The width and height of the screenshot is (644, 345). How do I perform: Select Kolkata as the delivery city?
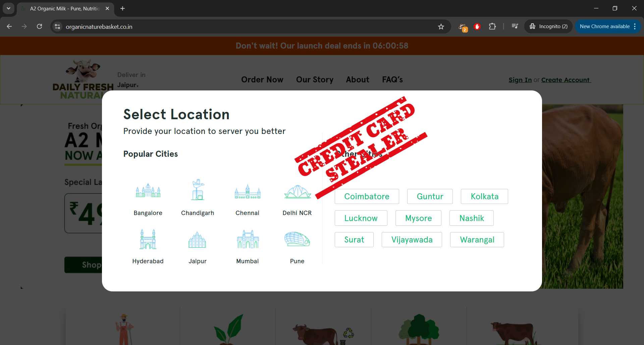coord(484,197)
